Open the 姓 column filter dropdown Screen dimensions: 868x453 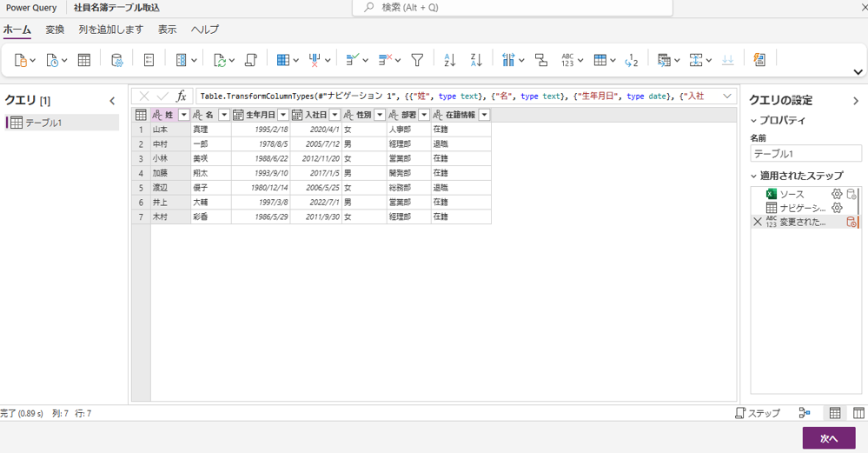coord(184,115)
